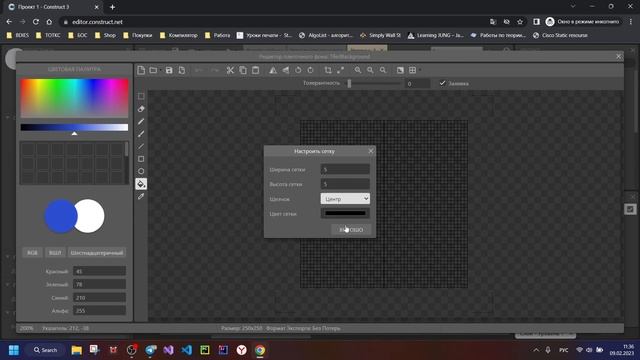This screenshot has height=360, width=640.
Task: Click the grid color swatch in dialog
Action: point(345,213)
